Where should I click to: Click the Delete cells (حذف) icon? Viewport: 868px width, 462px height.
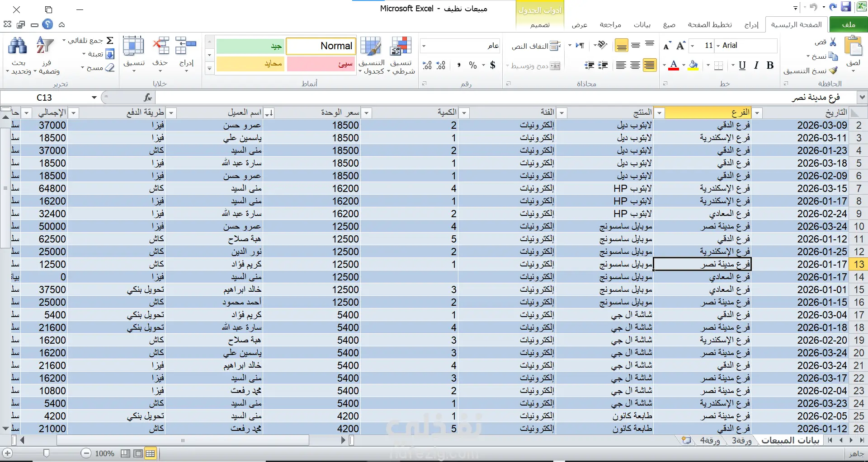160,47
